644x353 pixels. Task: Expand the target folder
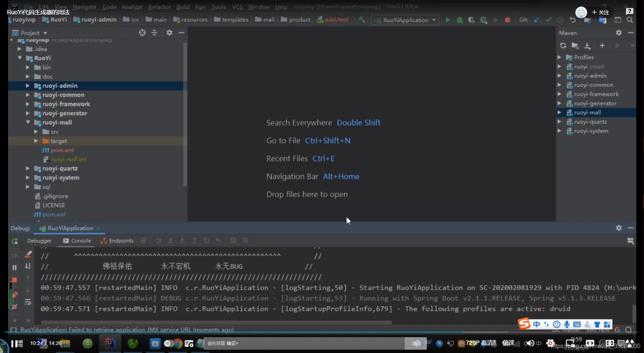click(x=36, y=141)
